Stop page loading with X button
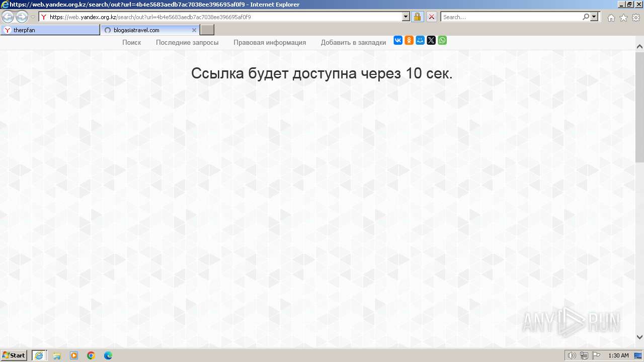Viewport: 644px width, 362px height. pyautogui.click(x=432, y=17)
